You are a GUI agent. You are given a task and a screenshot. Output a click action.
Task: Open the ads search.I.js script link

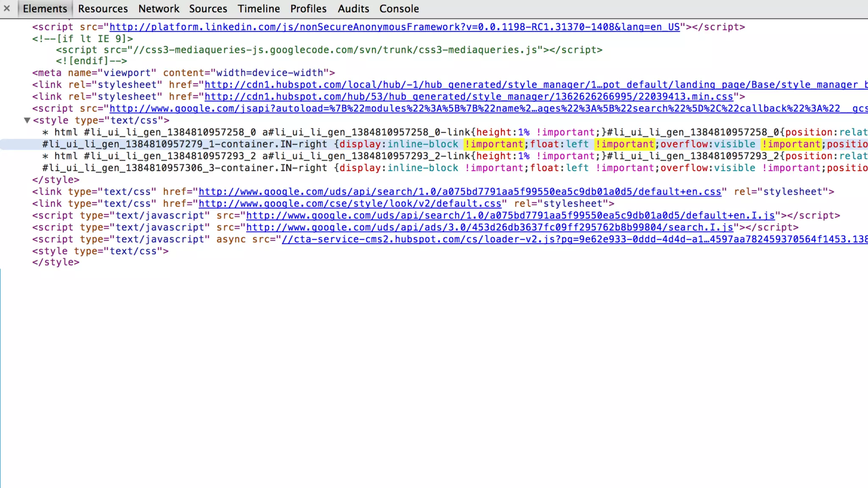pyautogui.click(x=490, y=227)
